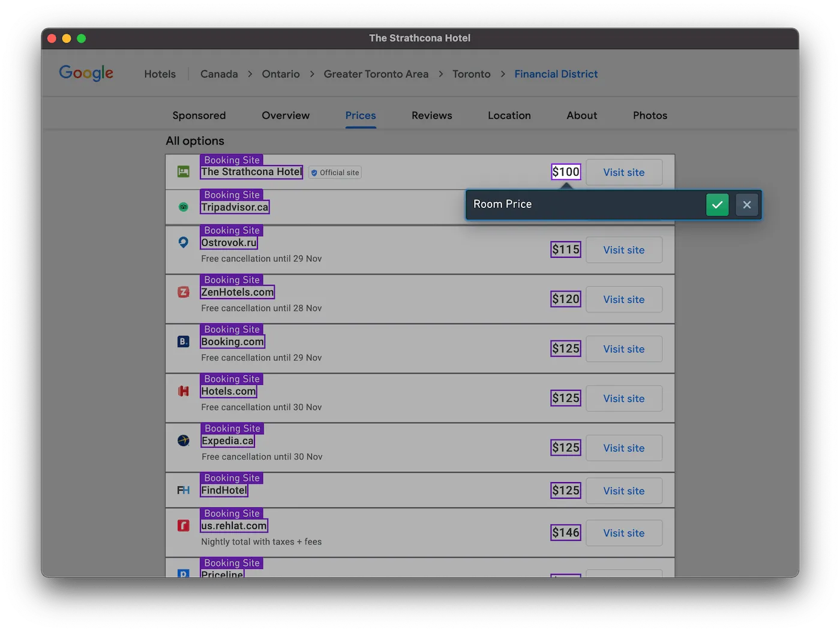Screen dimensions: 840x632
Task: Click the Hotels.com name text
Action: tap(228, 391)
